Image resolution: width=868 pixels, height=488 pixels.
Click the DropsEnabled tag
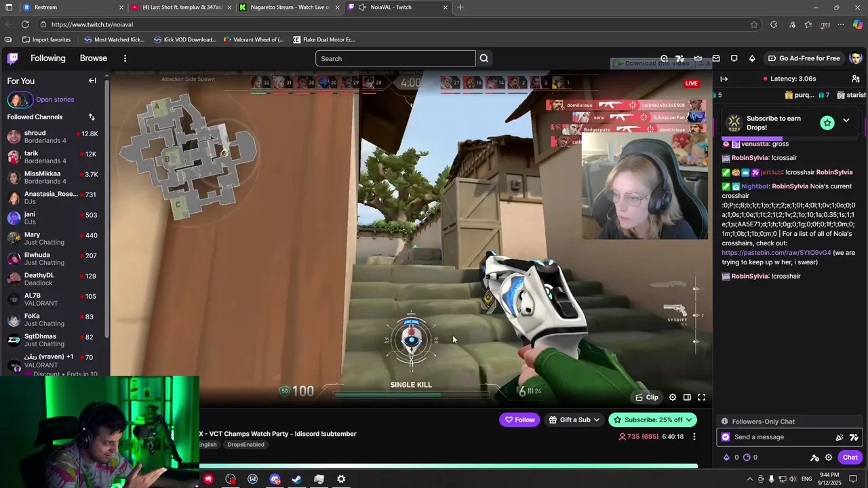coord(245,445)
